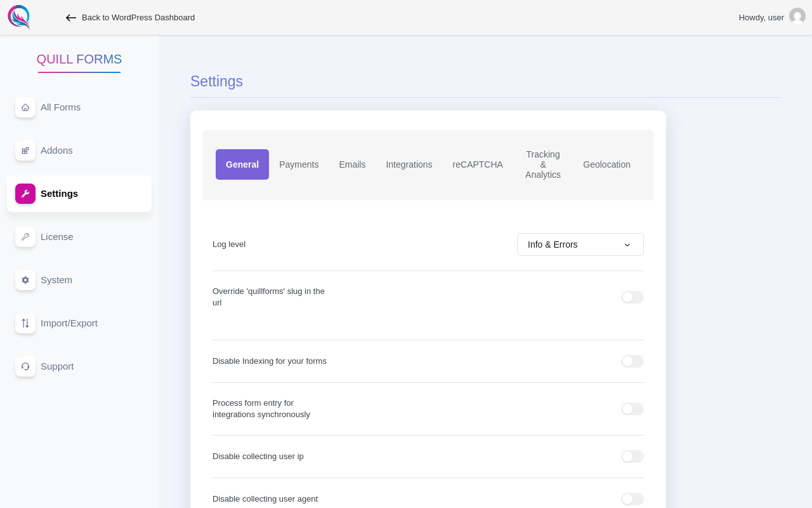Screen dimensions: 812x508
Task: Click the Settings wrench icon
Action: coord(25,194)
